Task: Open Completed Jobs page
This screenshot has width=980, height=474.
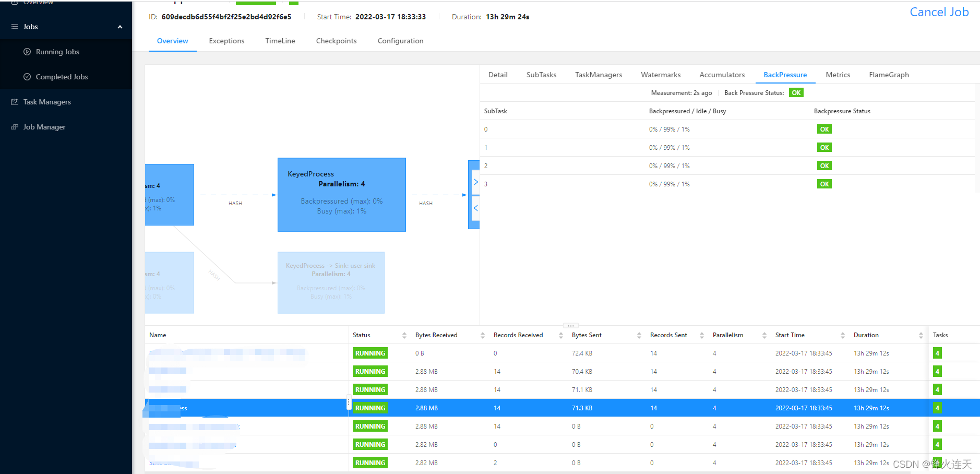Action: [62, 77]
